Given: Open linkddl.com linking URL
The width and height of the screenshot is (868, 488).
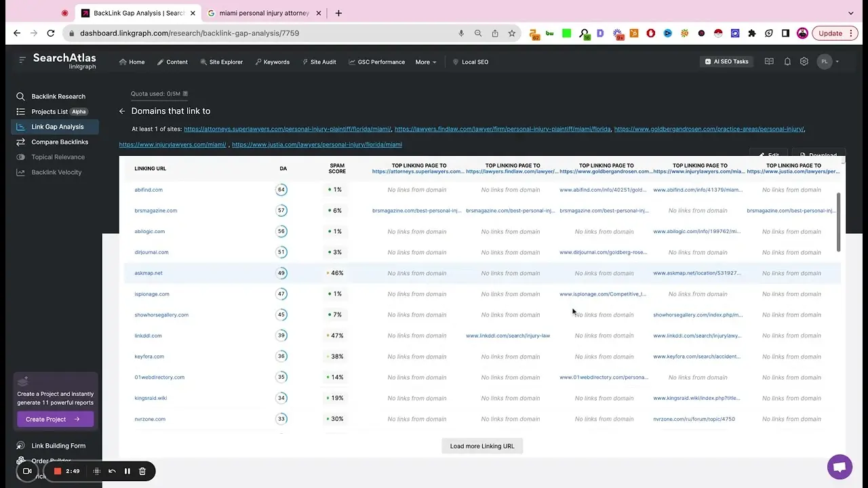Looking at the screenshot, I should click(148, 335).
